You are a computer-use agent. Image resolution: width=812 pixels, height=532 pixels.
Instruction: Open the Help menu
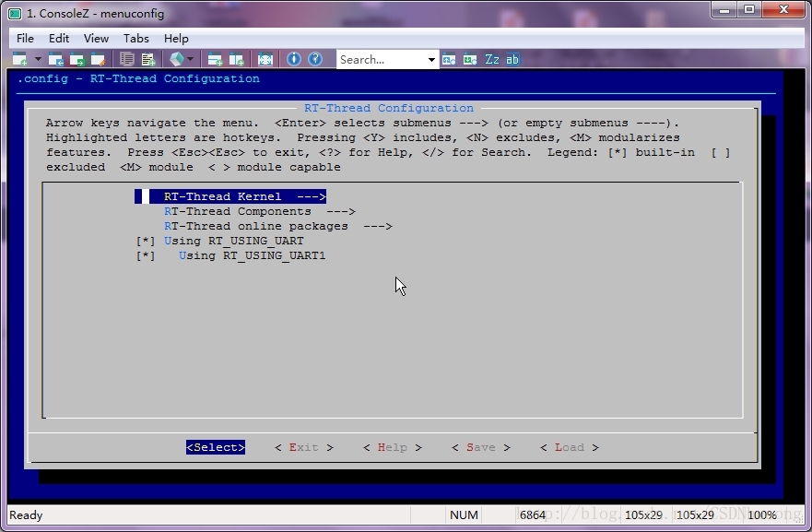click(176, 39)
